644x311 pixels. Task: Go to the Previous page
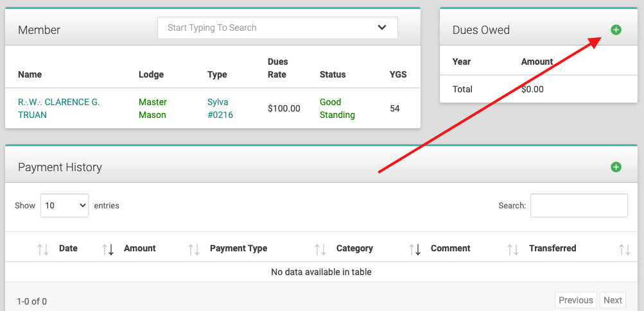click(575, 300)
